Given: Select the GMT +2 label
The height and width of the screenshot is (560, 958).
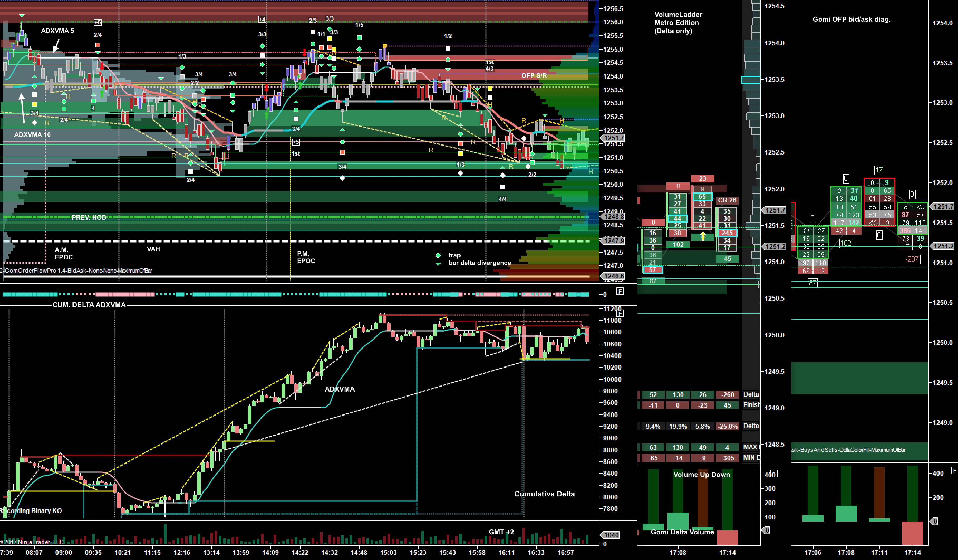Looking at the screenshot, I should [501, 532].
